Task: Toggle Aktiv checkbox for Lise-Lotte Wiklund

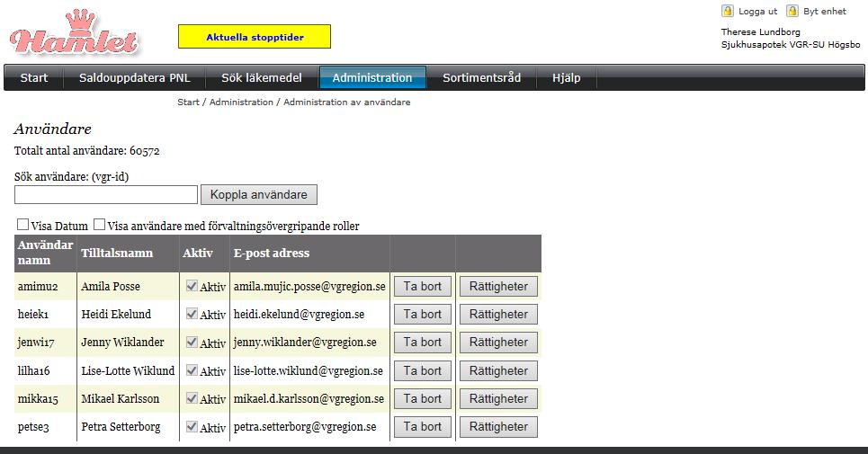Action: pos(192,370)
